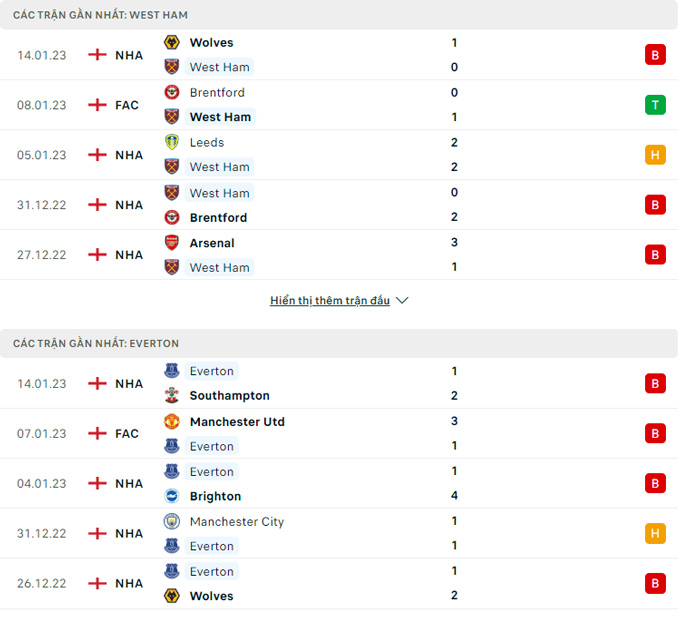Click the Arsenal club crest icon
The height and width of the screenshot is (617, 680).
[171, 242]
